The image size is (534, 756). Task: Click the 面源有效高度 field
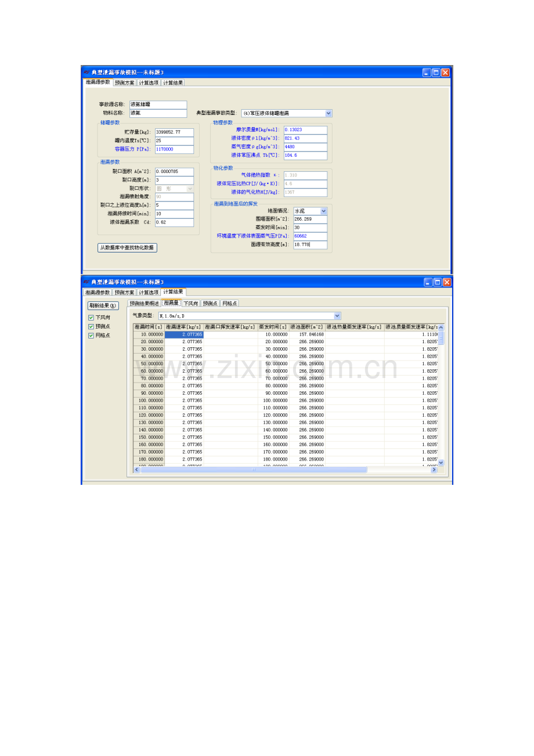310,244
